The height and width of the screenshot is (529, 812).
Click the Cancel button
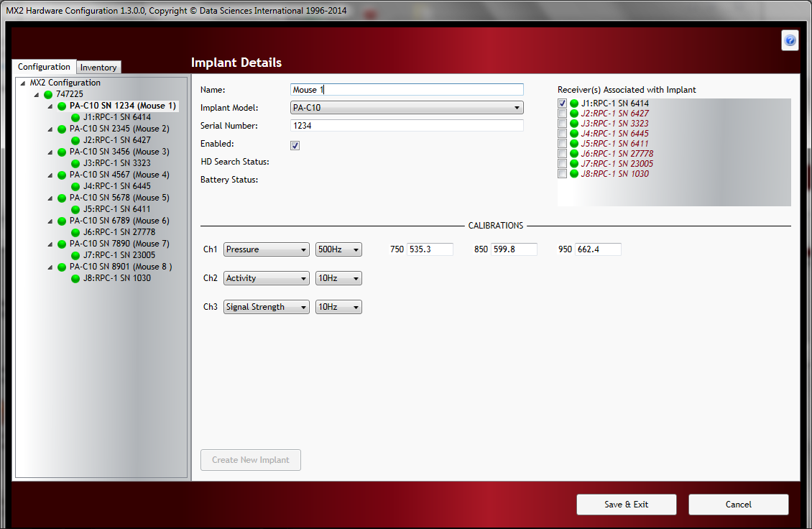[738, 504]
